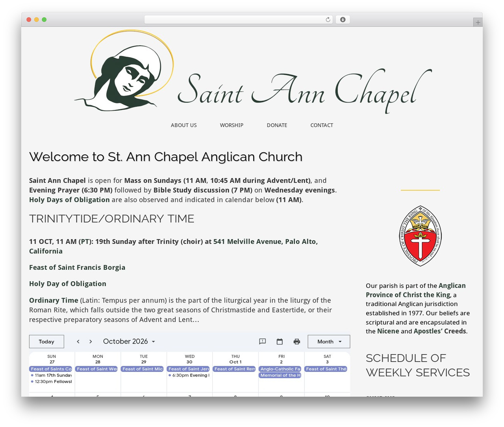Open Wednesday's Feast of Saint Jer event
Screen dimensions: 504x427
click(x=189, y=369)
